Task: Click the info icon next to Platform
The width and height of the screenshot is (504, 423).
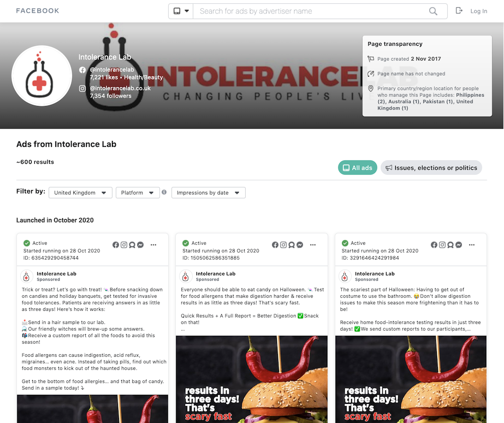Action: 164,192
